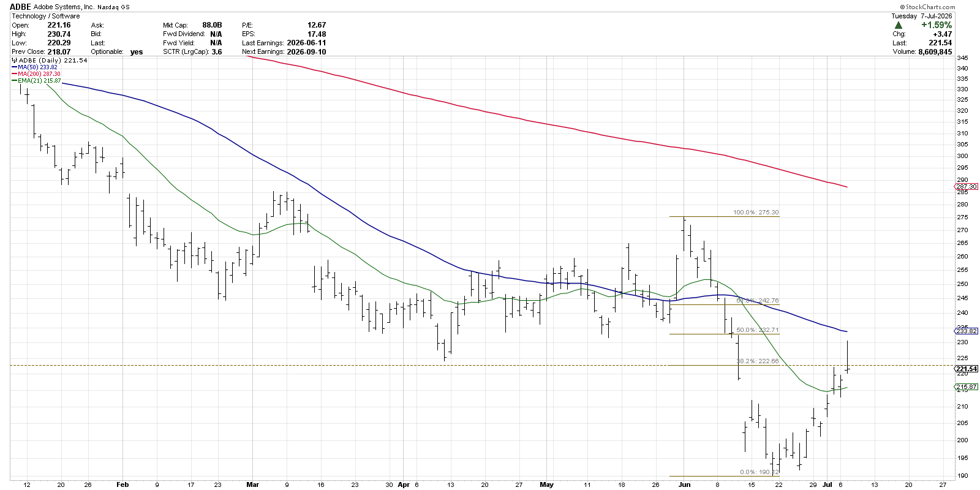
Task: Click the 0.0%: 190.12 Fibonacci level label
Action: coord(759,472)
